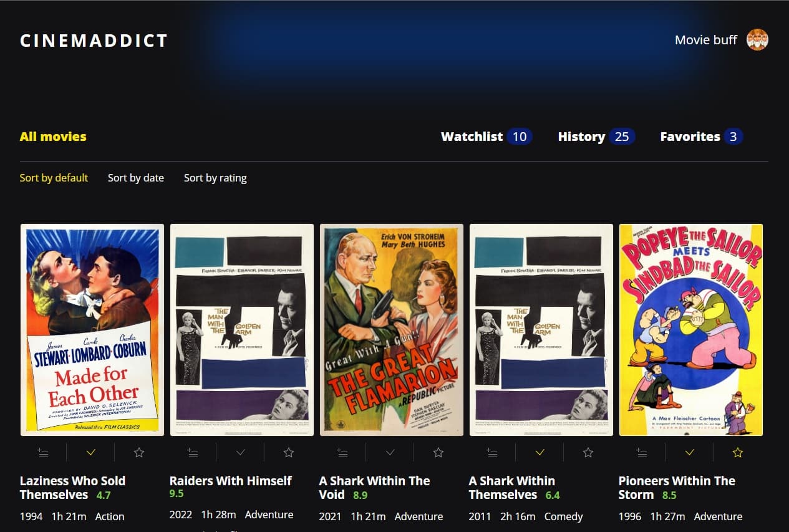Open the Popeye the Sailor poster
The width and height of the screenshot is (789, 532).
point(691,329)
